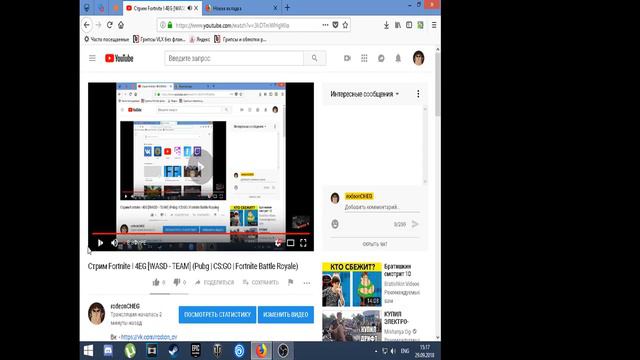Open Discord from the taskbar
Viewport: 640px width, 360px height.
(108, 351)
